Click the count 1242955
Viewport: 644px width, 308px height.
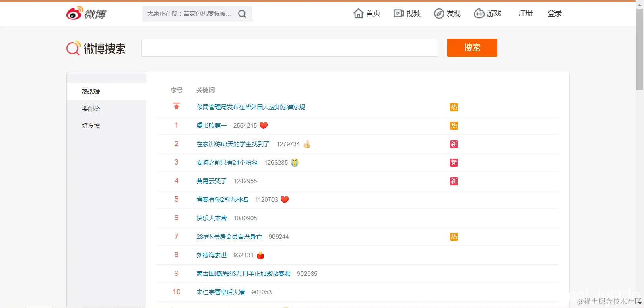(x=245, y=181)
